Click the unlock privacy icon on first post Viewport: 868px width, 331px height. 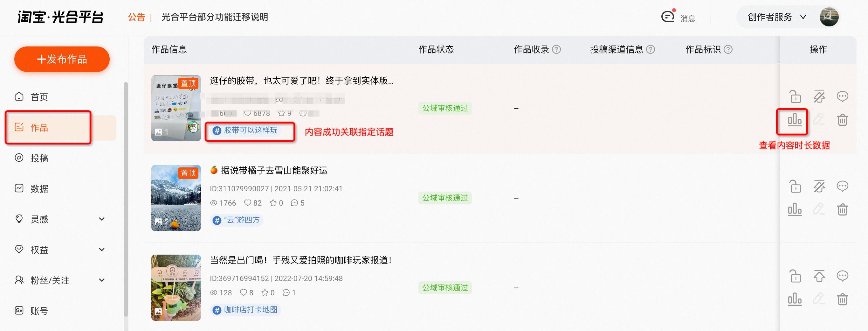click(795, 96)
